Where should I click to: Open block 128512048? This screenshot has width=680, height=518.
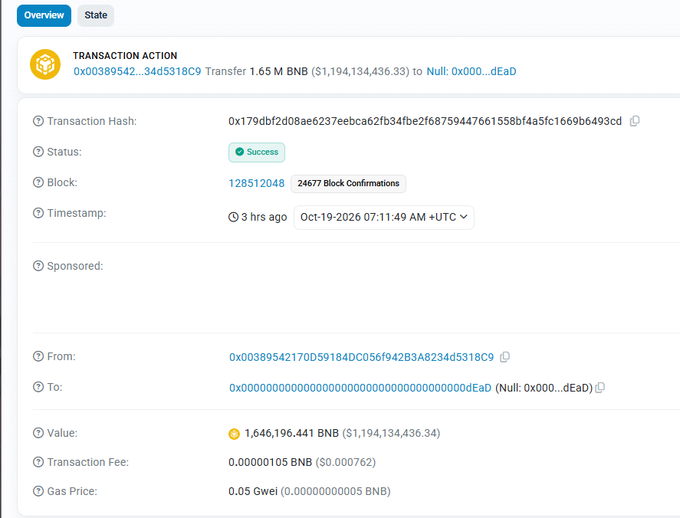point(256,184)
